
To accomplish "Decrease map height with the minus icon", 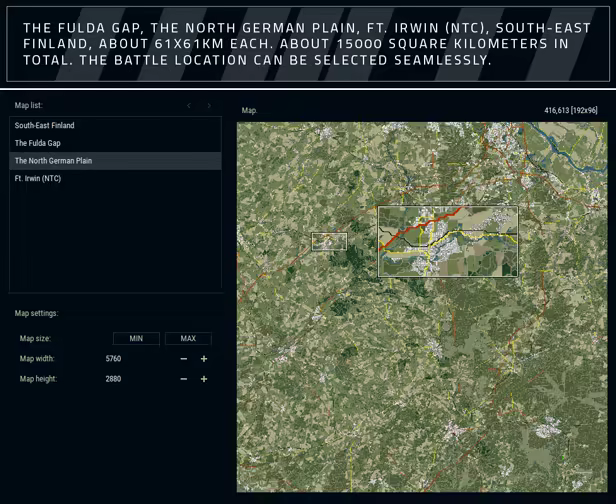I will pyautogui.click(x=184, y=379).
